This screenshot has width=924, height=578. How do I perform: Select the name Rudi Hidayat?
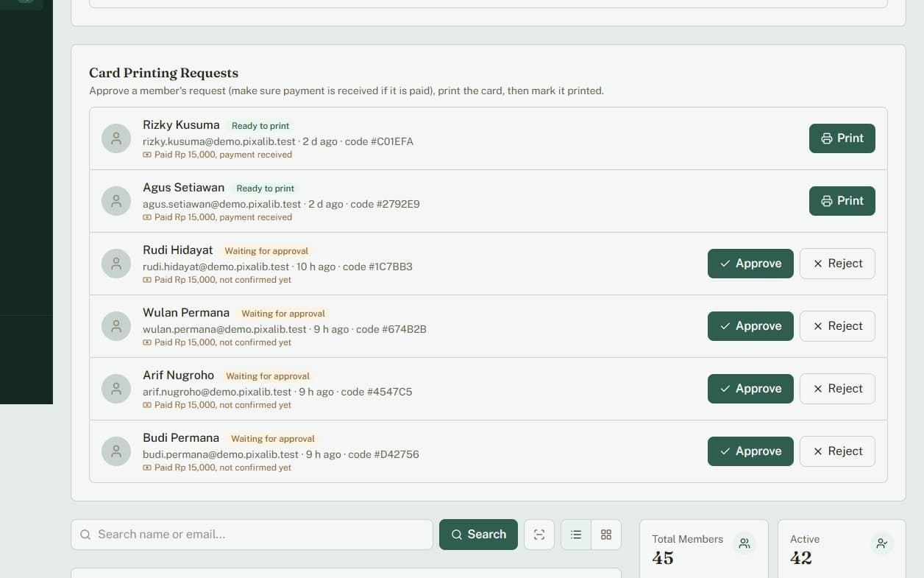178,250
